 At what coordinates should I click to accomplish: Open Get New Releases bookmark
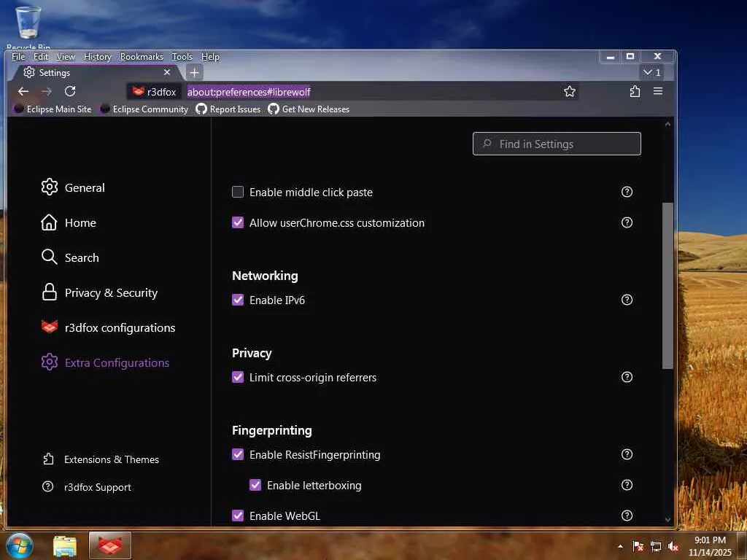pos(309,109)
